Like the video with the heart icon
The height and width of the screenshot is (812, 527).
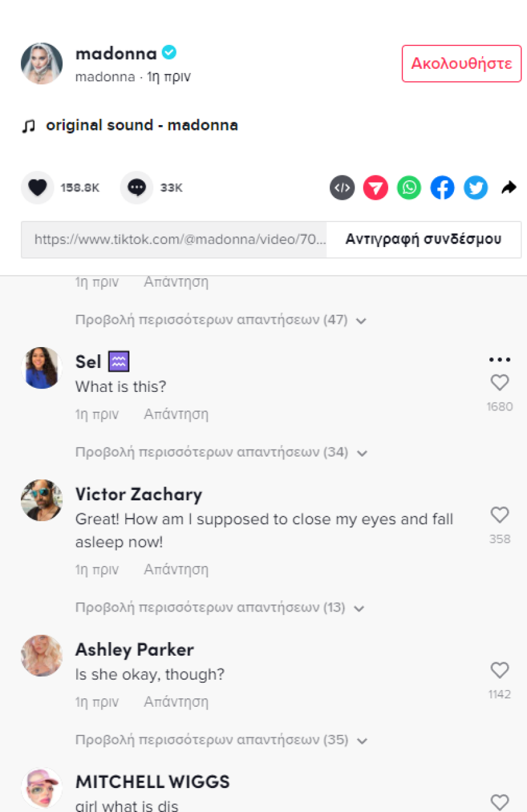[x=37, y=188]
